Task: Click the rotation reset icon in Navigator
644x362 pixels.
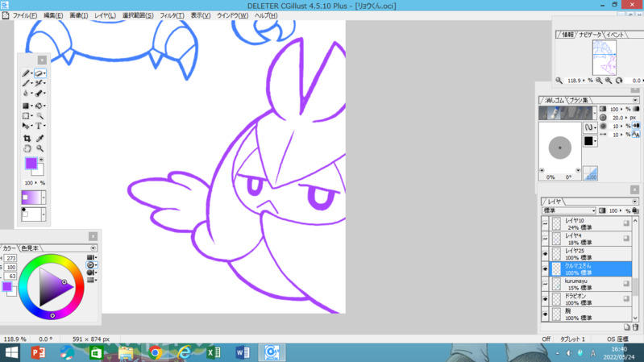Action: [x=619, y=81]
